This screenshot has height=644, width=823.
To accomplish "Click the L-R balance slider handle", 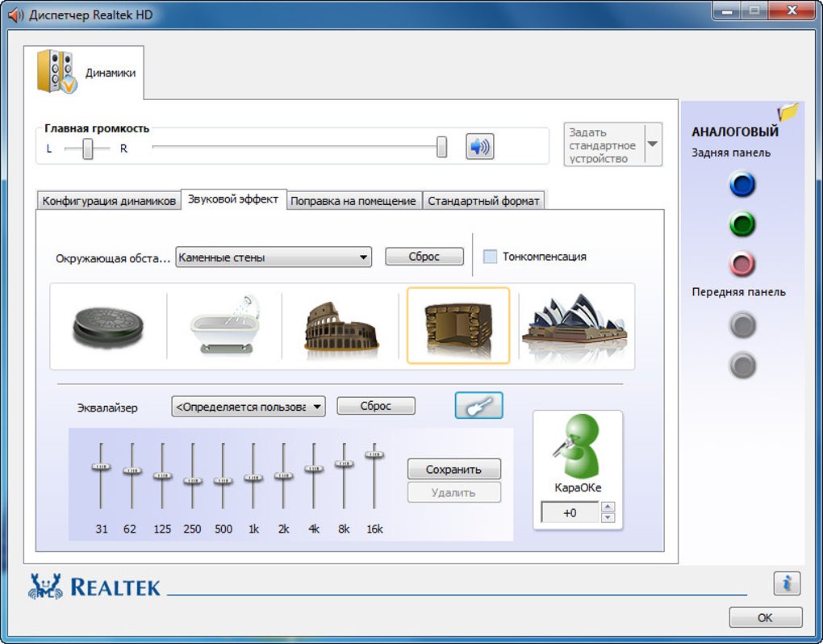I will 88,148.
